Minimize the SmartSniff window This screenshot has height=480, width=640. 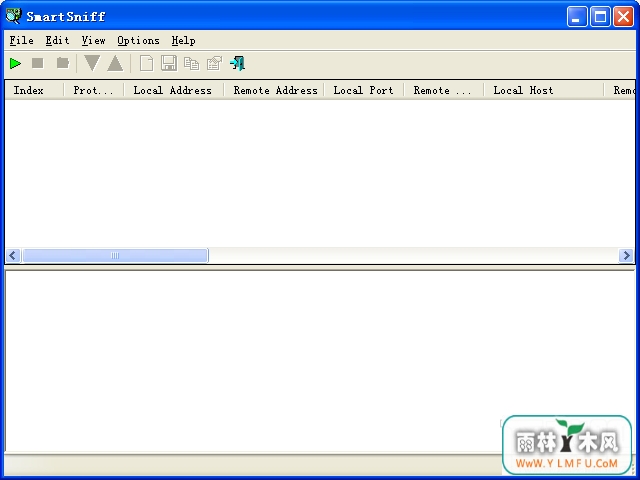tap(577, 17)
